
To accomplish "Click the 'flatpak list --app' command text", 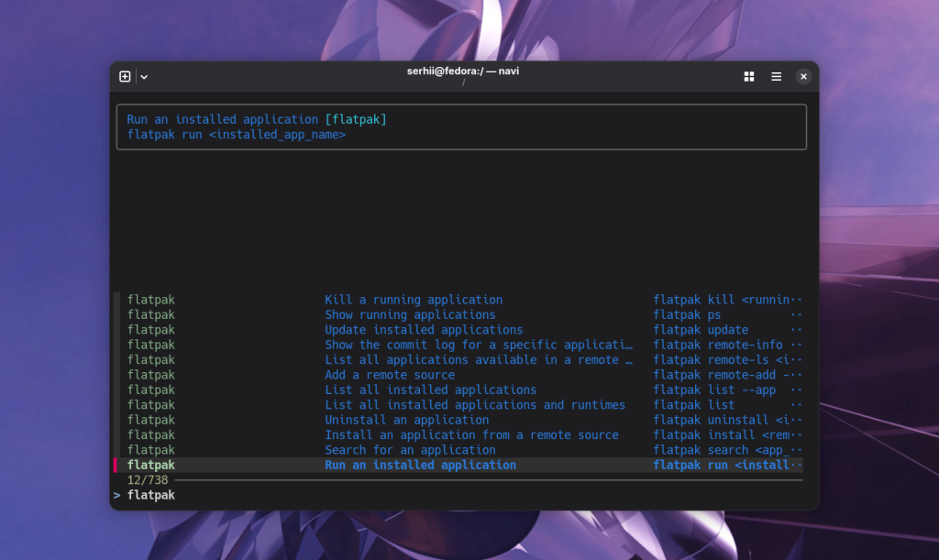I will tap(714, 390).
